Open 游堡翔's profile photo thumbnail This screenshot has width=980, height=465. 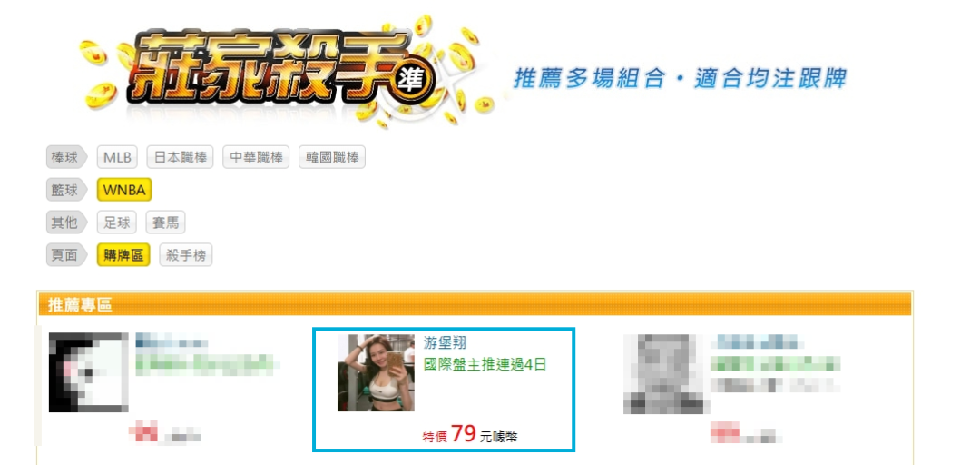376,372
